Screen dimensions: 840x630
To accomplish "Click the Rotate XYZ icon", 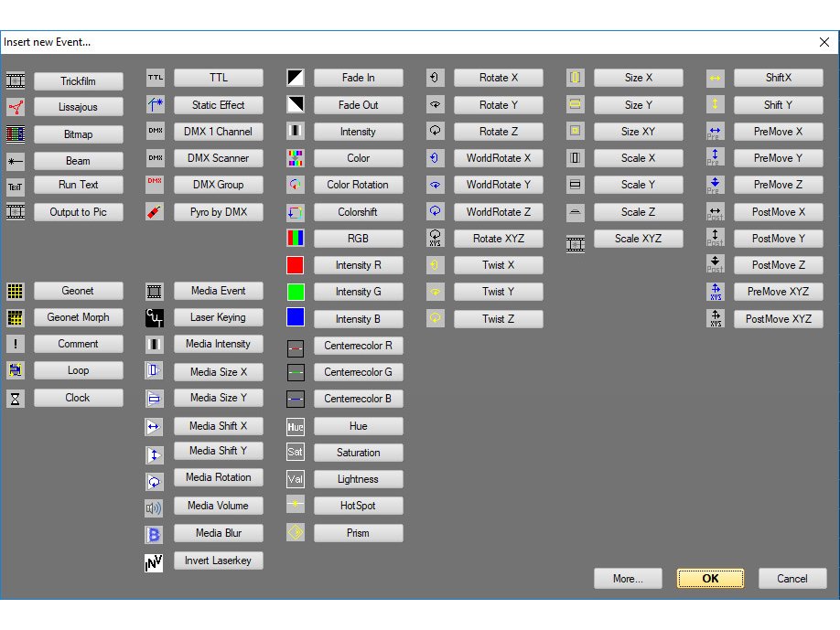I will [x=435, y=238].
